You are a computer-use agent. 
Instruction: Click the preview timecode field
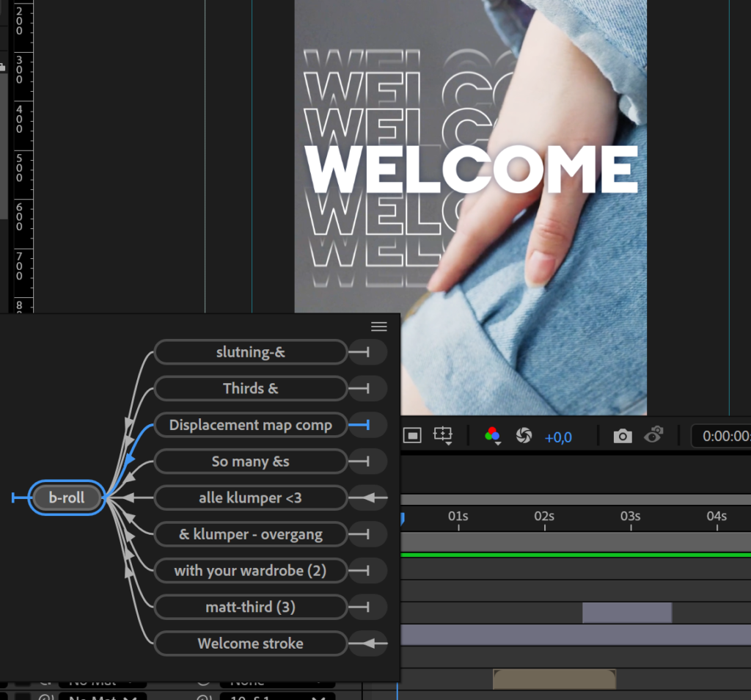point(725,437)
